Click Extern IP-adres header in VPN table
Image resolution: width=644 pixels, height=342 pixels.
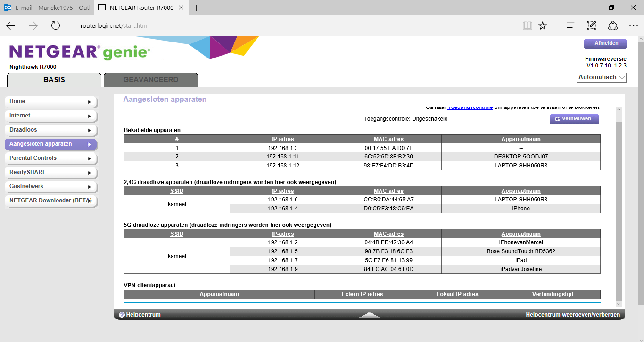coord(362,294)
